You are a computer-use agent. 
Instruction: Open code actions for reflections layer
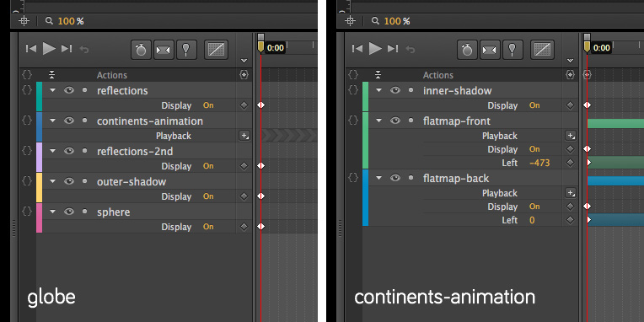(x=27, y=90)
